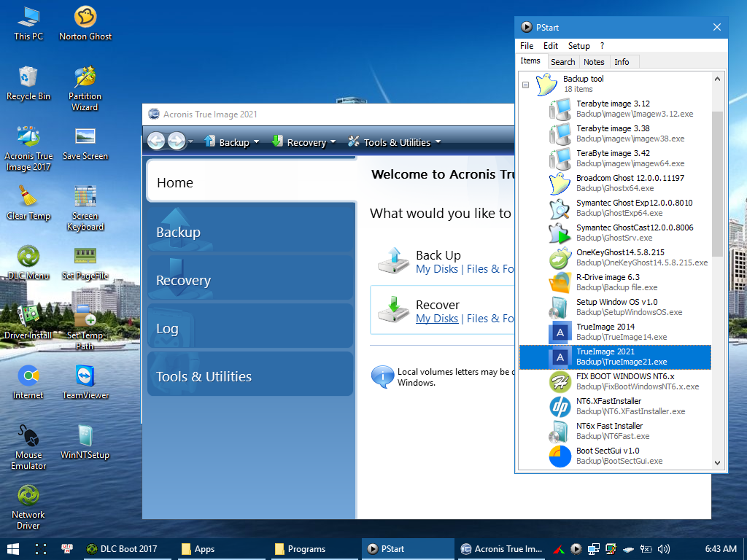Open the Backup sidebar section in Acronis

(x=251, y=229)
